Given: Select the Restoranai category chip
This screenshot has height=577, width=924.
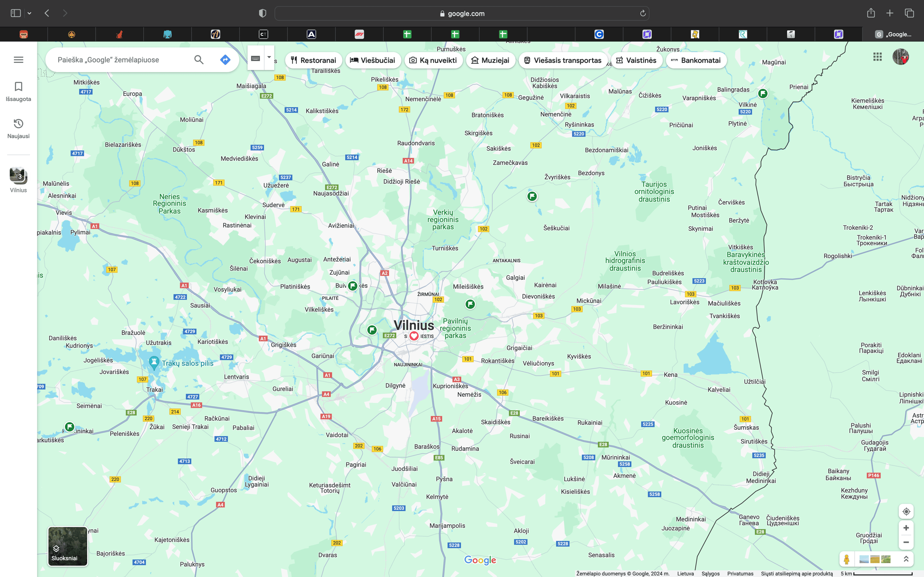Looking at the screenshot, I should click(x=313, y=60).
